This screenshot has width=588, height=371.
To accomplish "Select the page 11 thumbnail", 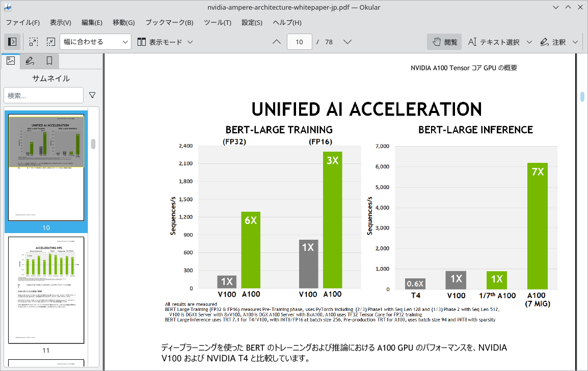I will [46, 290].
